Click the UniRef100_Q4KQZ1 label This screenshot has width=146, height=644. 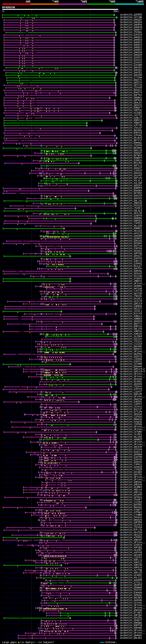click(131, 37)
